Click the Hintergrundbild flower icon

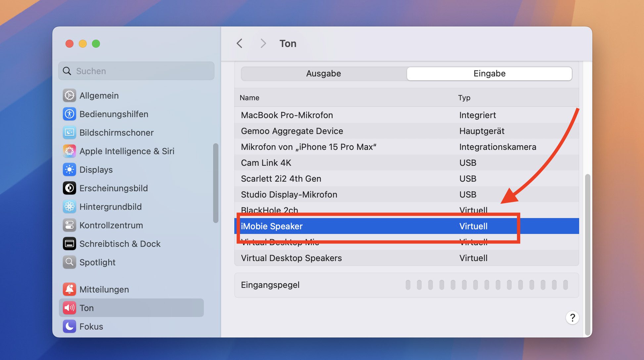[x=69, y=207]
